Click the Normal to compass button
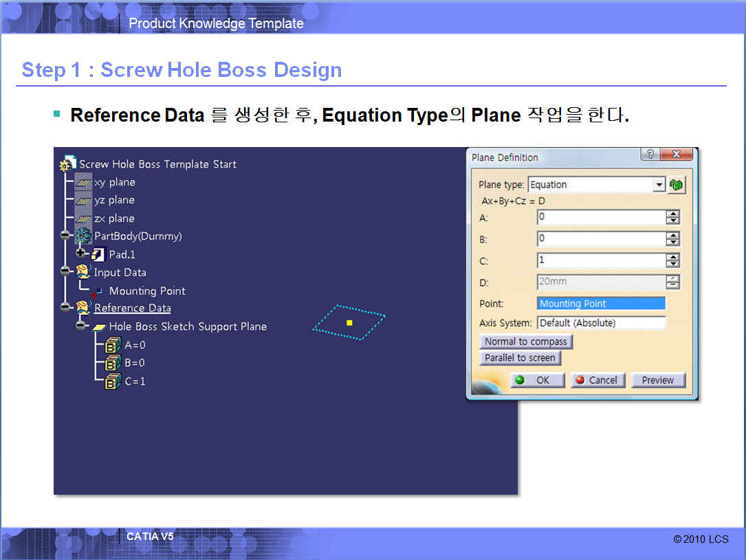The height and width of the screenshot is (560, 746). pos(525,341)
